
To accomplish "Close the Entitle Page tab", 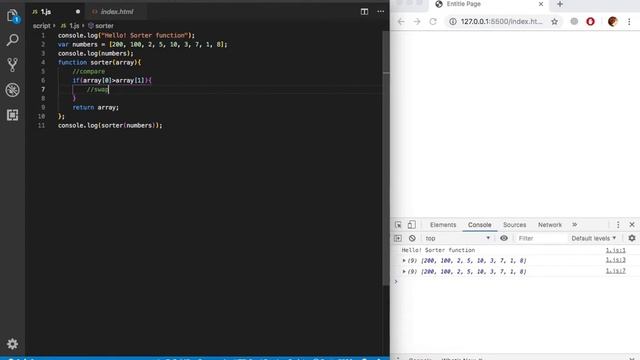I will click(x=541, y=4).
